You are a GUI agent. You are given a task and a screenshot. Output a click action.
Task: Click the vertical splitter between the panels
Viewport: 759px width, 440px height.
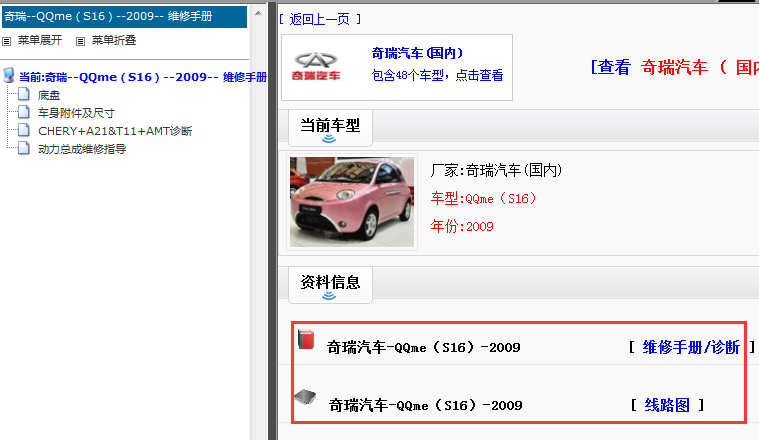click(x=273, y=220)
